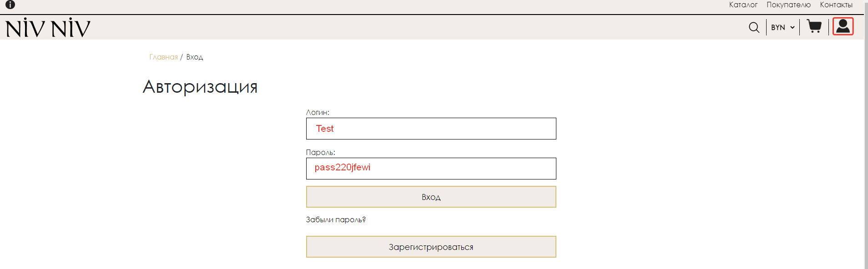The width and height of the screenshot is (868, 269).
Task: Click the red Test username text
Action: point(325,129)
